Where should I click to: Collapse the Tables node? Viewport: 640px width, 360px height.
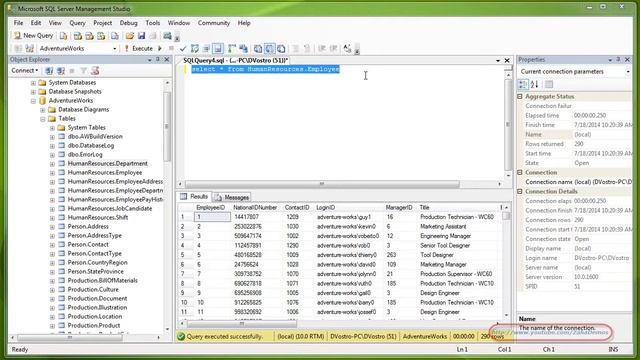[x=43, y=119]
